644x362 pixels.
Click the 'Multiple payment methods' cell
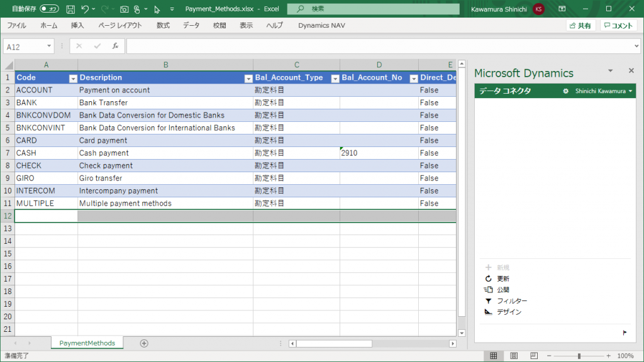tap(165, 203)
